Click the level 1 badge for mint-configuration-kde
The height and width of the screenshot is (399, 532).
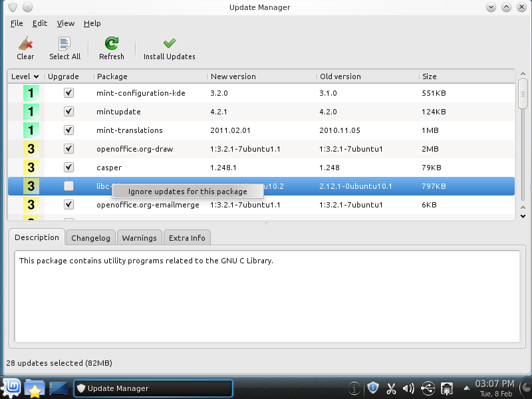point(31,93)
